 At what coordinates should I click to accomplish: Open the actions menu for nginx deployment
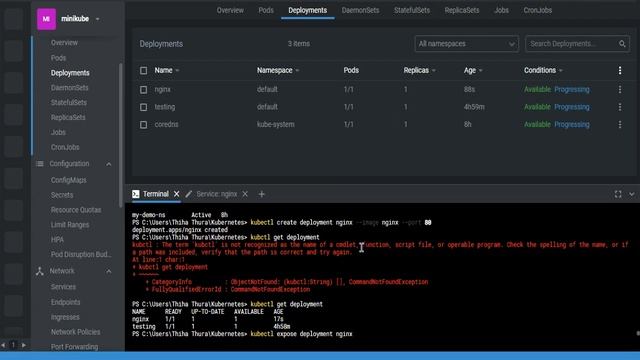point(620,89)
